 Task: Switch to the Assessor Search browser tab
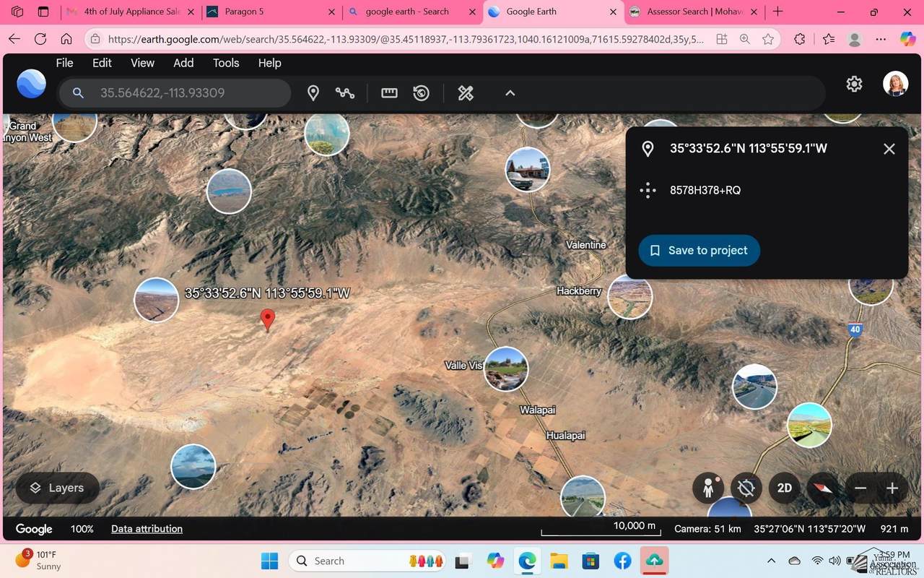tap(693, 12)
